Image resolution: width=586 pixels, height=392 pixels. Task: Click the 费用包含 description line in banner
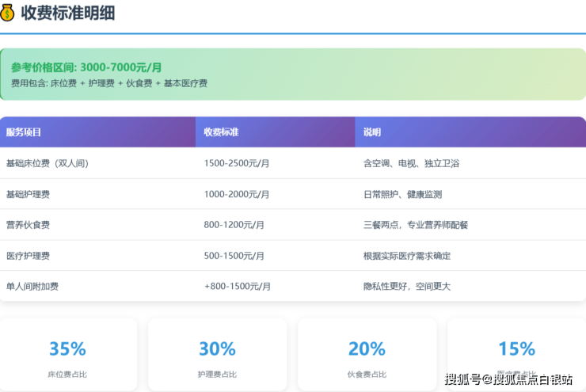tap(109, 83)
